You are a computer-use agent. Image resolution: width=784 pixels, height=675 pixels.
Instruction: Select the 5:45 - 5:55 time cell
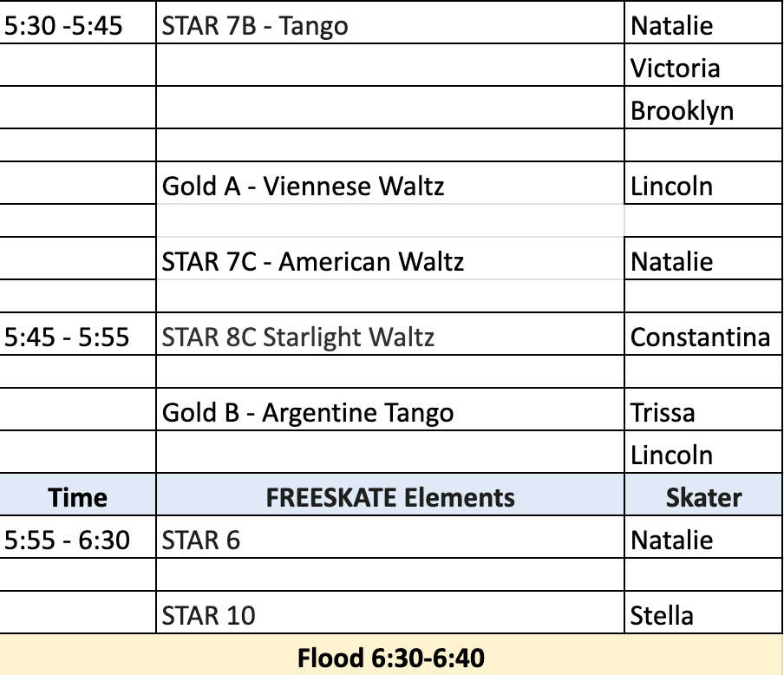coord(77,334)
